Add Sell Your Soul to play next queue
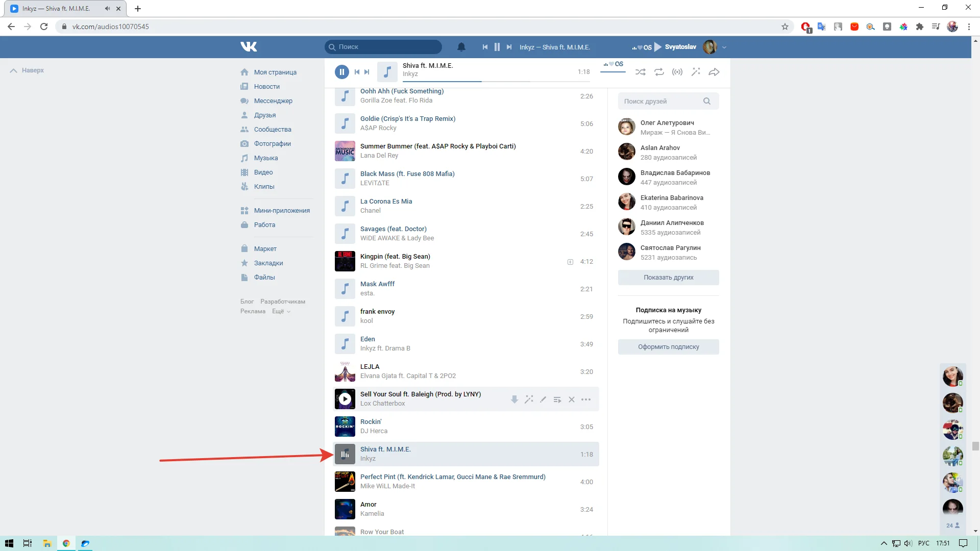Screen dimensions: 980x551 coord(557,399)
